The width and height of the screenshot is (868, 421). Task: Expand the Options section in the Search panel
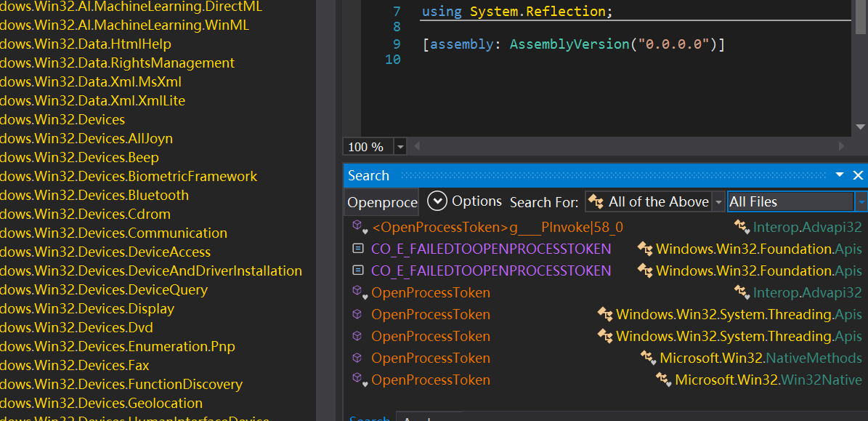(437, 201)
